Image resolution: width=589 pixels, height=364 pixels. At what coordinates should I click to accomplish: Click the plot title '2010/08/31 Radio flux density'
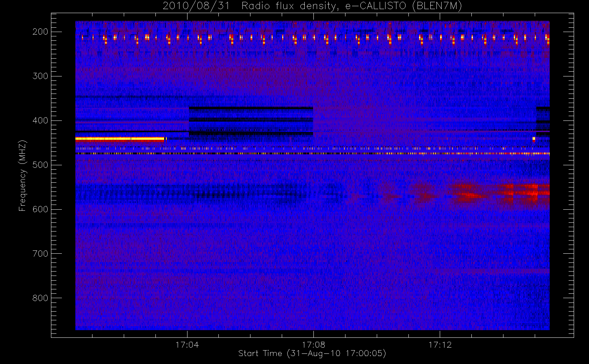[312, 6]
